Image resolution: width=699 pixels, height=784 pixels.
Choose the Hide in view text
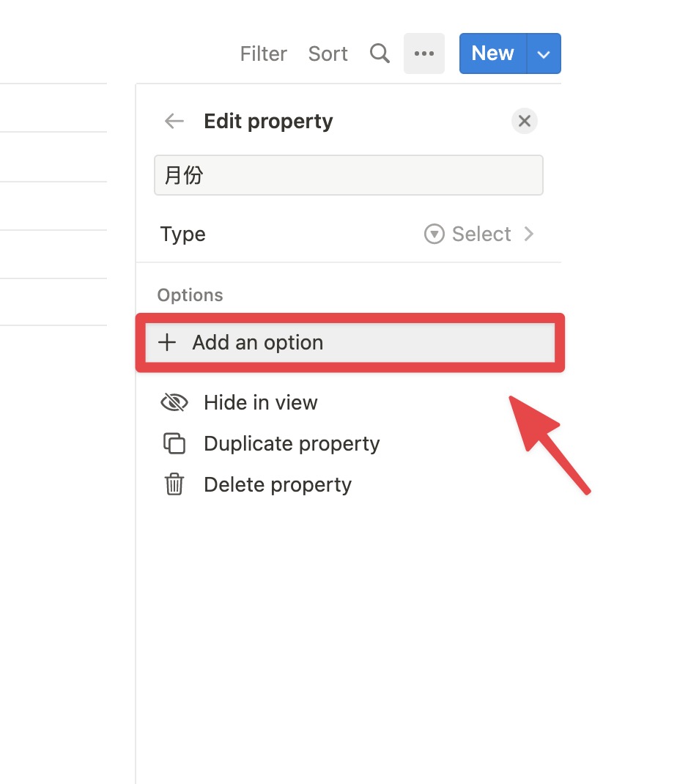[261, 402]
